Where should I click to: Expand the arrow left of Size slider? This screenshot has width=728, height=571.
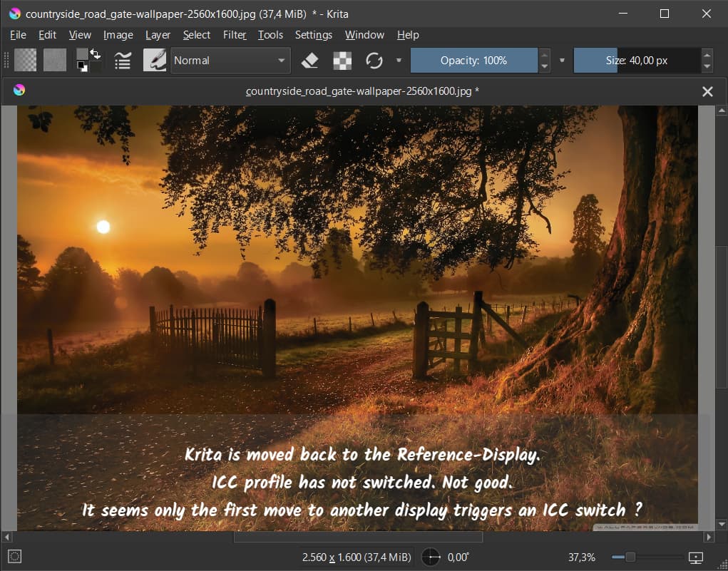[562, 61]
